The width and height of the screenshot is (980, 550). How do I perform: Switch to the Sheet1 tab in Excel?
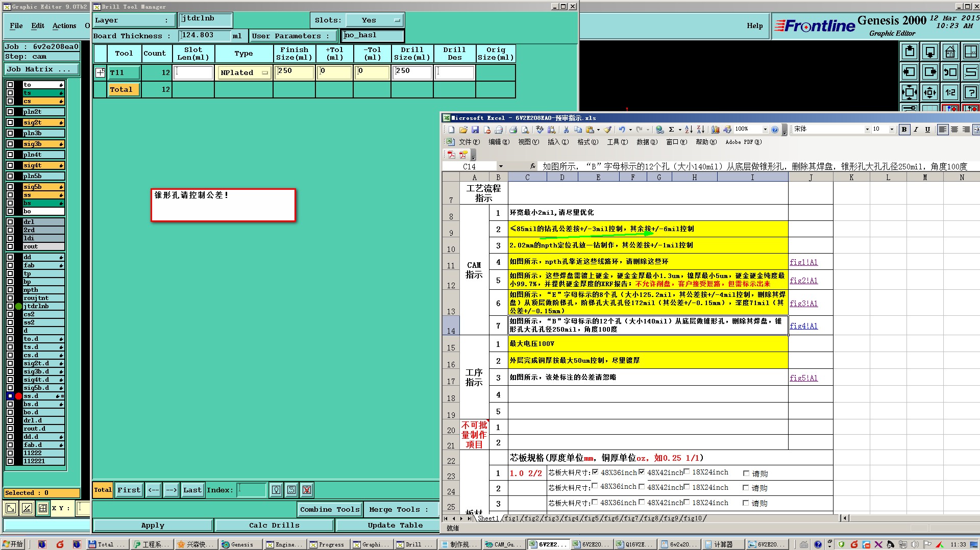488,518
